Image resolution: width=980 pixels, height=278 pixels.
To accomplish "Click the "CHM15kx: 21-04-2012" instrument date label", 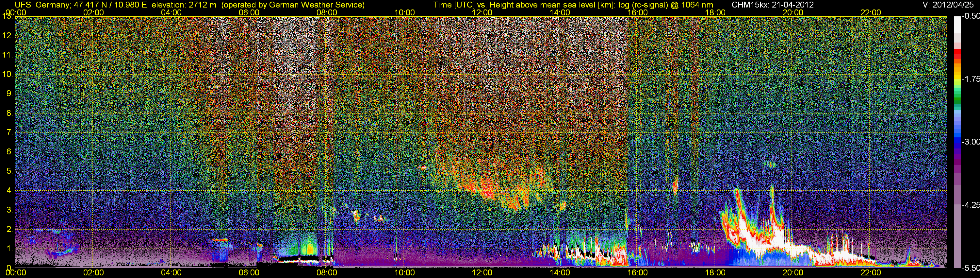I will click(x=772, y=5).
